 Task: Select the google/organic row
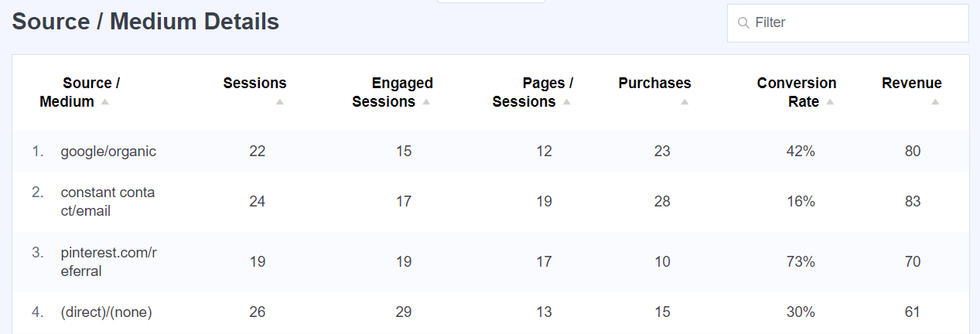click(108, 152)
